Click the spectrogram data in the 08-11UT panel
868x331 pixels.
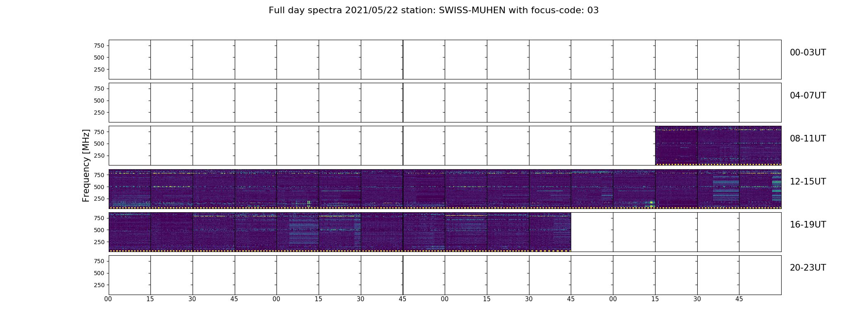[718, 146]
